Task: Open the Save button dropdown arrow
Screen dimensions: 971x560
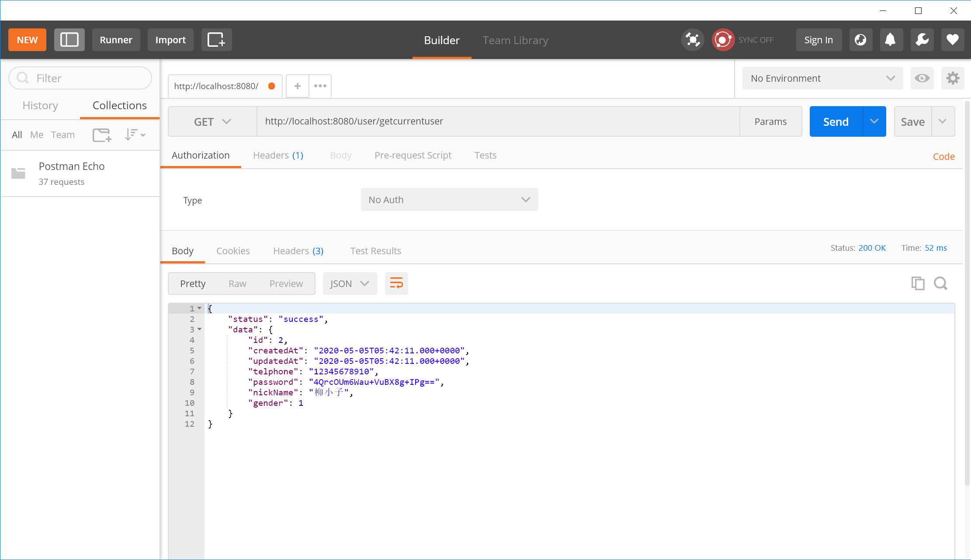Action: pos(943,121)
